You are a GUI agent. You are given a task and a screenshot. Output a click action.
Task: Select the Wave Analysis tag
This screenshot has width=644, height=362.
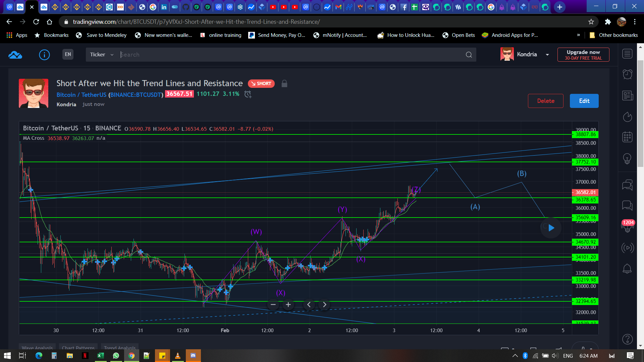(37, 348)
